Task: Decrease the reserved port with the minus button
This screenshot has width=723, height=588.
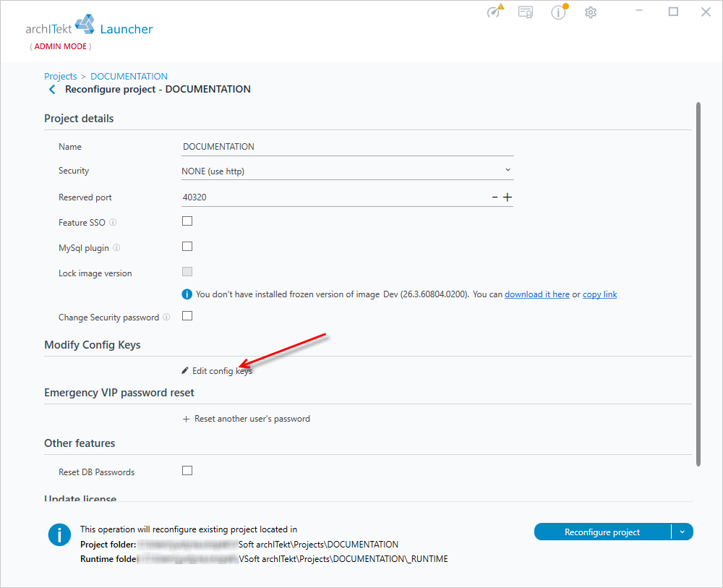Action: click(495, 197)
